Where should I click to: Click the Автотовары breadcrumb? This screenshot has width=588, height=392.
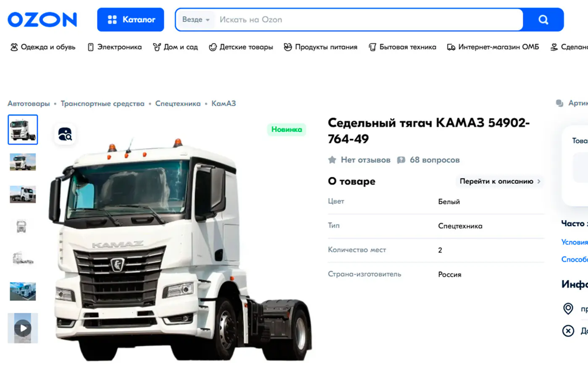(x=29, y=103)
